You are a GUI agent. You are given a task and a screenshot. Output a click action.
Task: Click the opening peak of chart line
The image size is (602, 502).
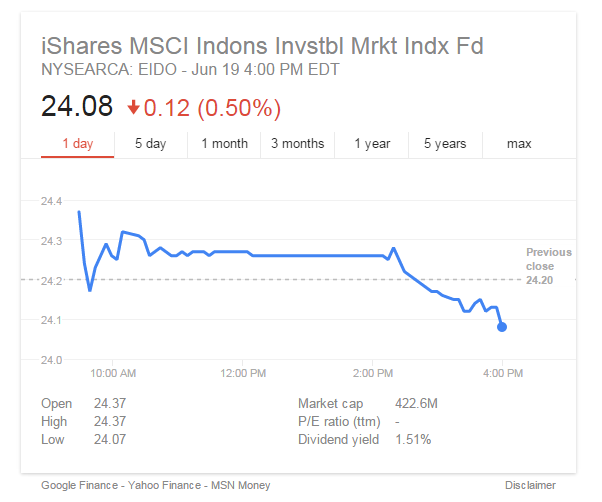79,212
